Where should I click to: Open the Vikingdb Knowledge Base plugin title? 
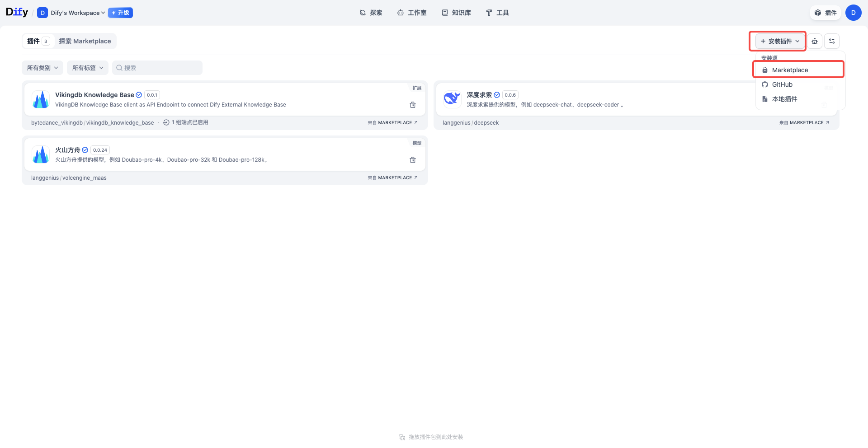pyautogui.click(x=94, y=95)
